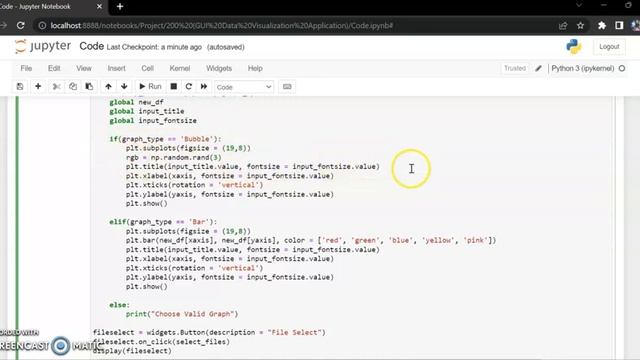Screen dimensions: 640x360
Task: Open the File menu
Action: (26, 68)
